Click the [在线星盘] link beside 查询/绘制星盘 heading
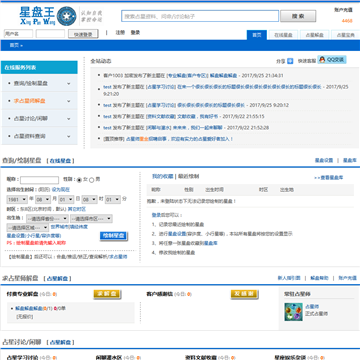This screenshot has width=360, height=360. (60, 161)
